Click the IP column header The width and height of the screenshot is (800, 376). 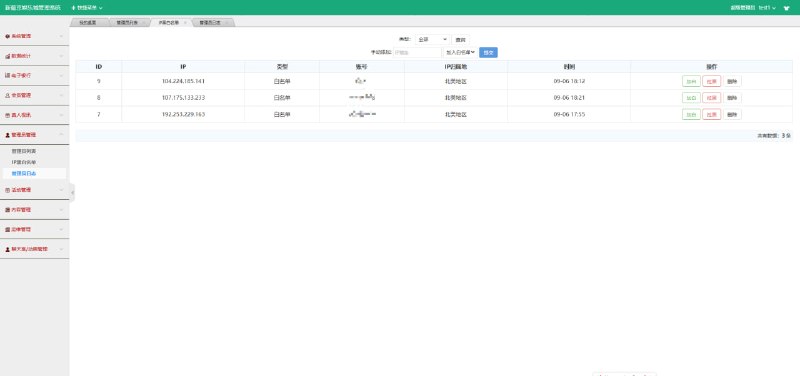[183, 67]
